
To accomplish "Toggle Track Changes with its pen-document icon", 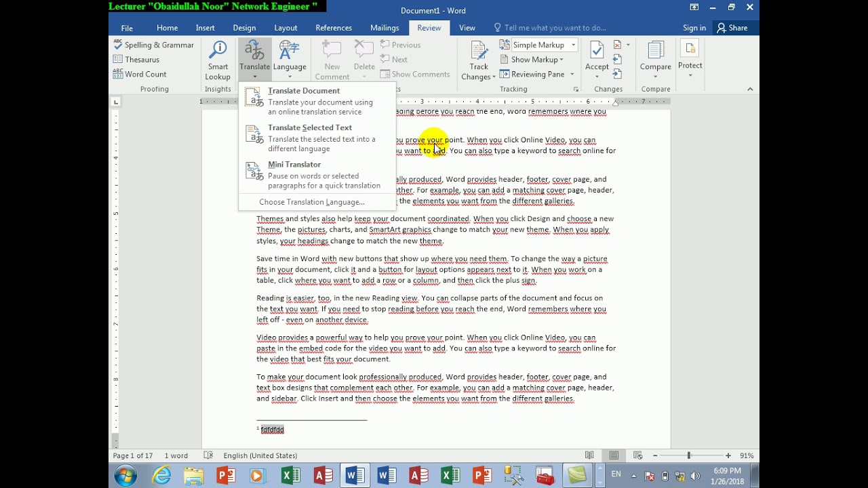I will [479, 51].
